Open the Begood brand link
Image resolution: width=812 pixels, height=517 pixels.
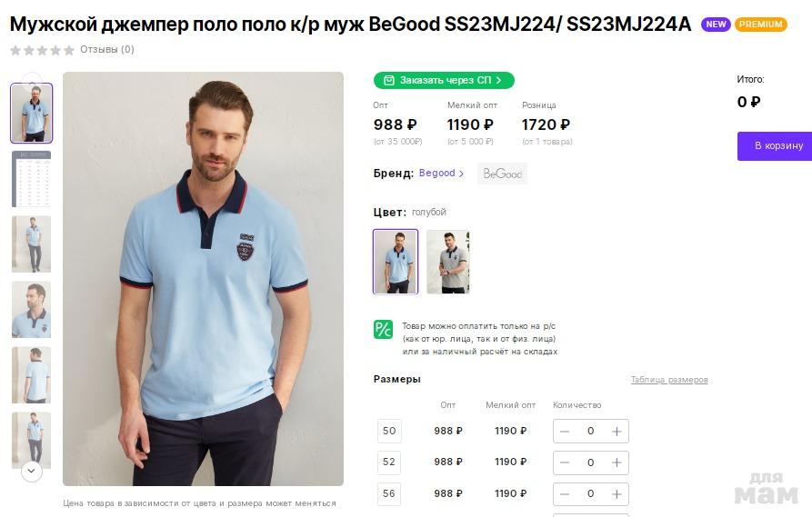coord(441,174)
